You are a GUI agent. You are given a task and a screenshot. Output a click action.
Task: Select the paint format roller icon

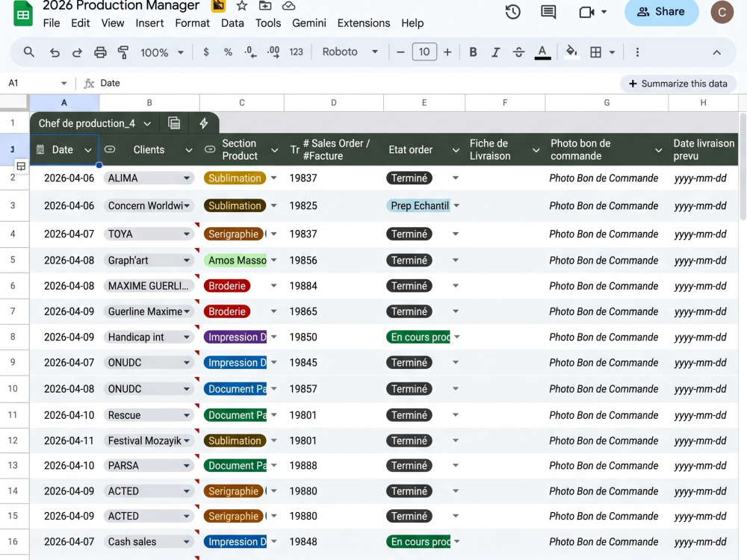[x=123, y=52]
